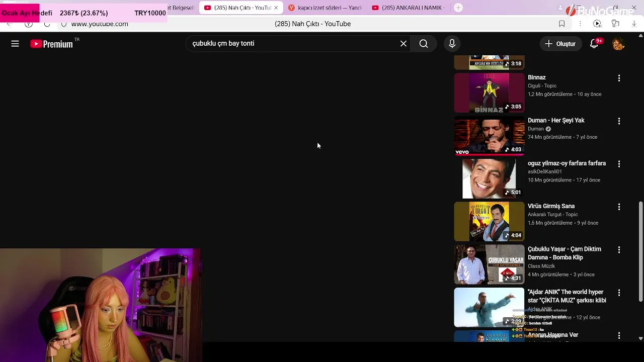Open channel 'Ciguli - Topic'

542,86
